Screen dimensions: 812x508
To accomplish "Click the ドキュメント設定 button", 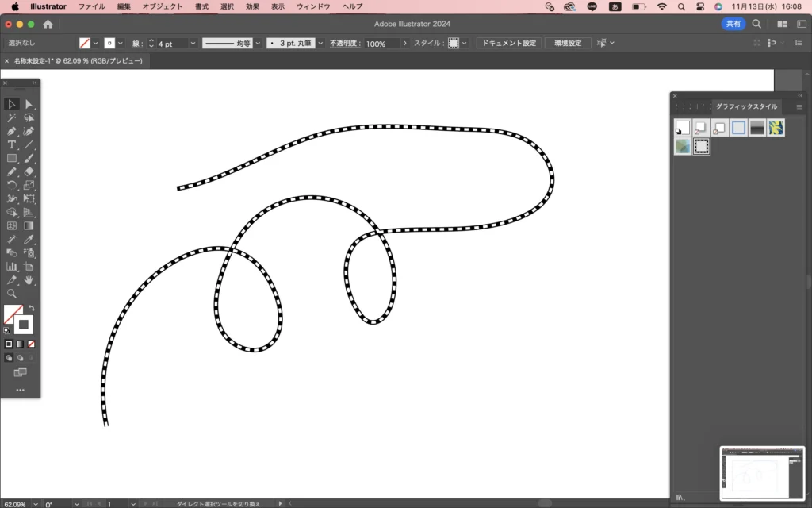I will pyautogui.click(x=508, y=43).
